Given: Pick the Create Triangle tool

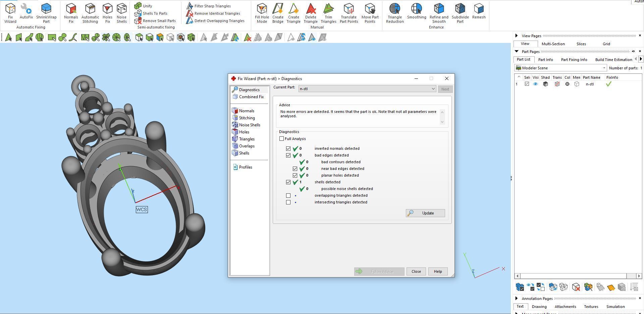Looking at the screenshot, I should click(293, 13).
